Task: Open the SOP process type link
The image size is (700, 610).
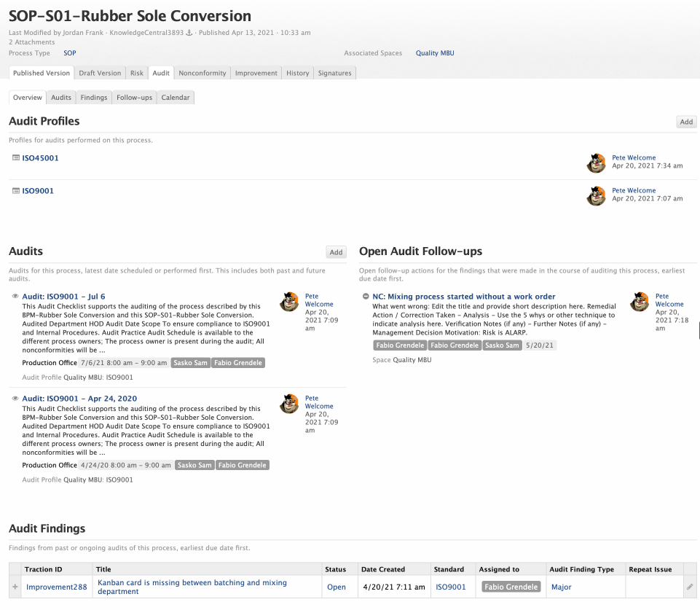Action: click(x=69, y=53)
